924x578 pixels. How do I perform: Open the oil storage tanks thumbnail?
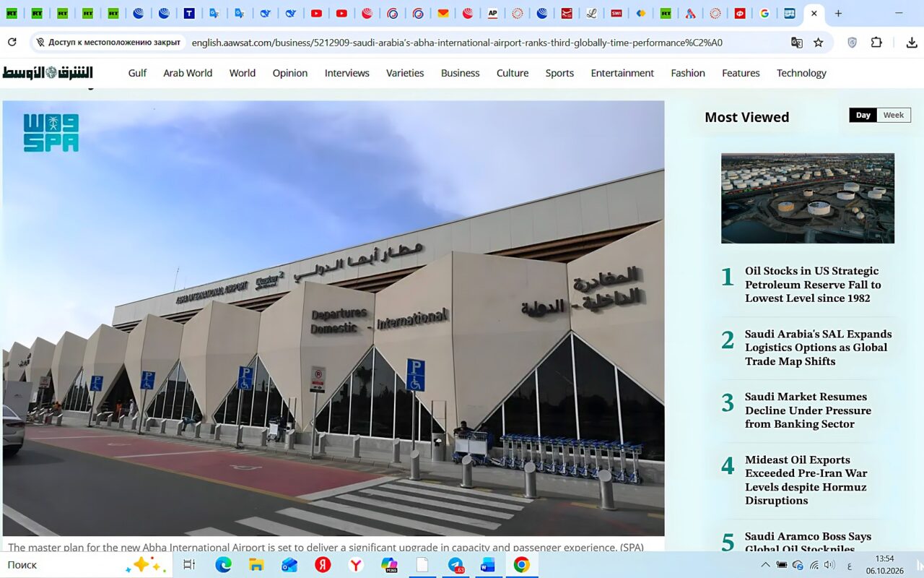tap(808, 198)
